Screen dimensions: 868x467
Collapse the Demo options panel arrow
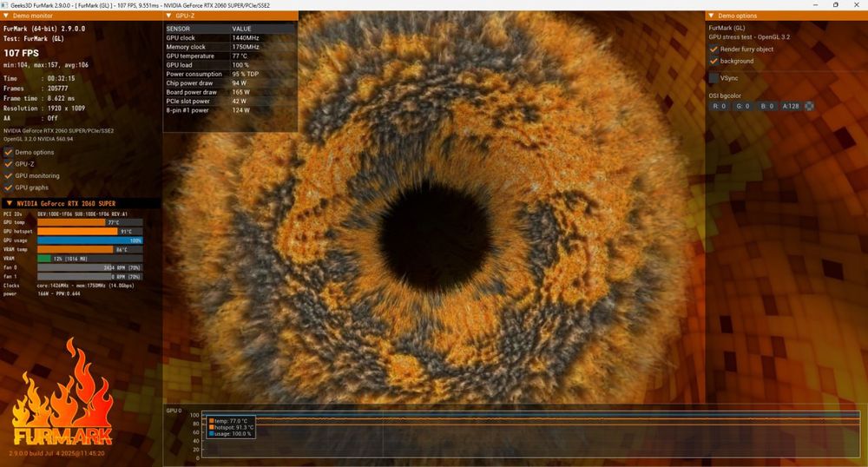coord(712,16)
